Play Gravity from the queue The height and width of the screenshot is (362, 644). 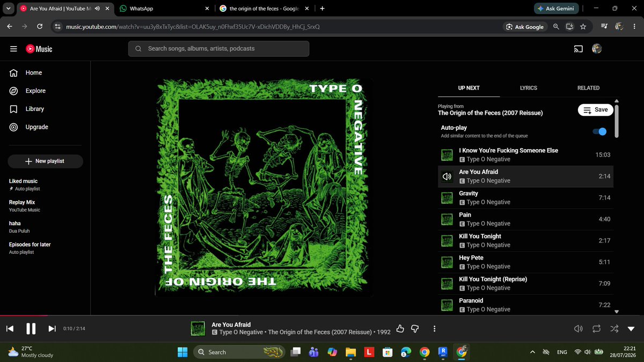coord(526,198)
